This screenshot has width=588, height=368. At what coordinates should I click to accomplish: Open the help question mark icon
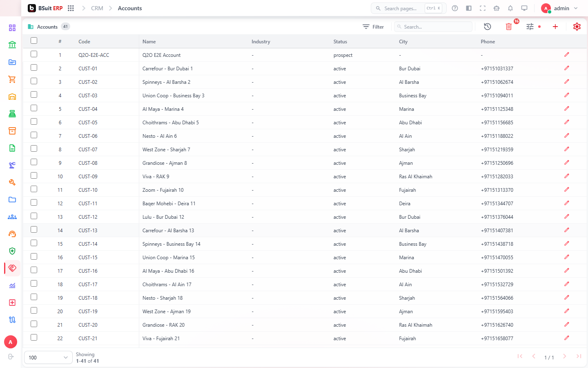[x=455, y=8]
